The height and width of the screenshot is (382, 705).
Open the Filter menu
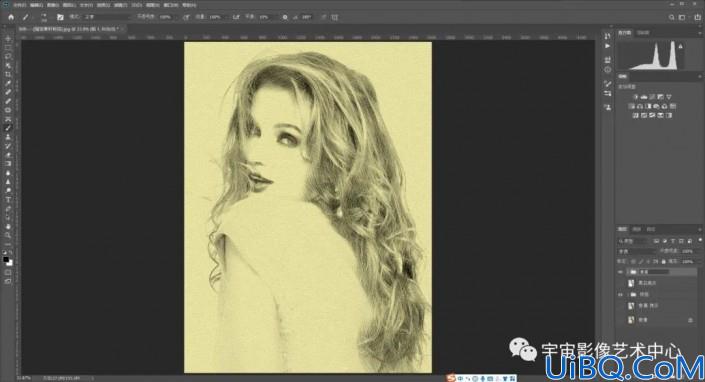point(119,5)
